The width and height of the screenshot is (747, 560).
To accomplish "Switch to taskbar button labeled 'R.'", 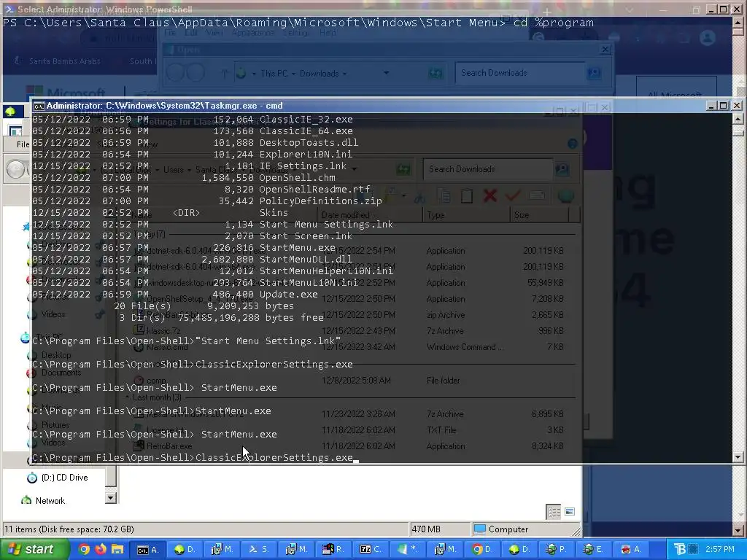I will (333, 550).
